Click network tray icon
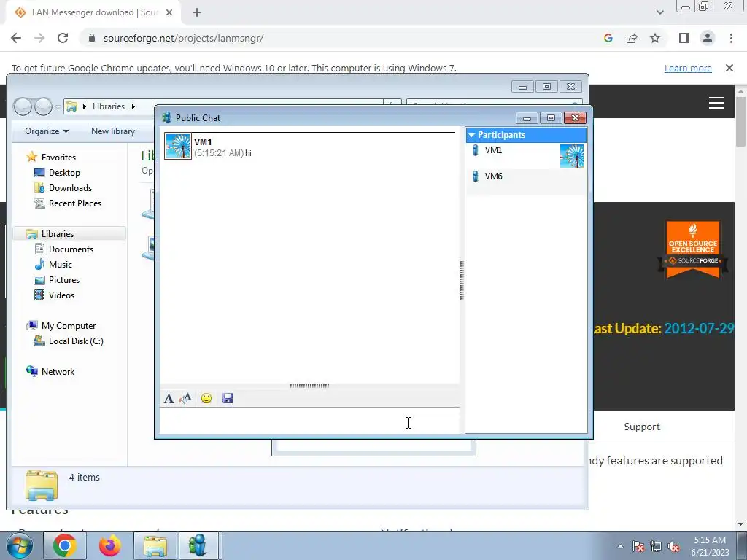Image resolution: width=747 pixels, height=560 pixels. [656, 546]
